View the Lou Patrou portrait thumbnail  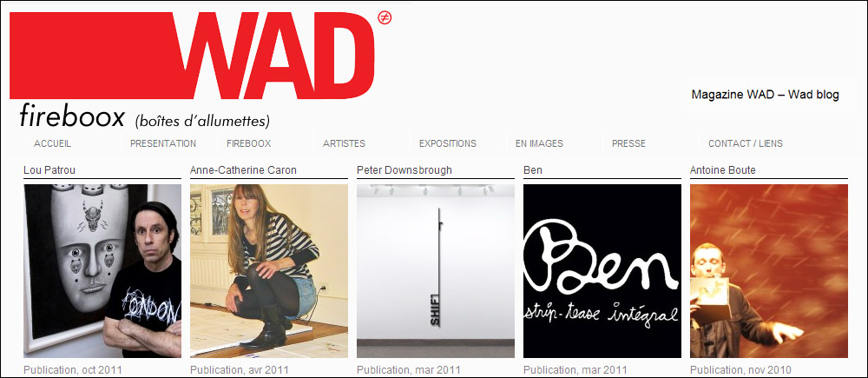[102, 271]
